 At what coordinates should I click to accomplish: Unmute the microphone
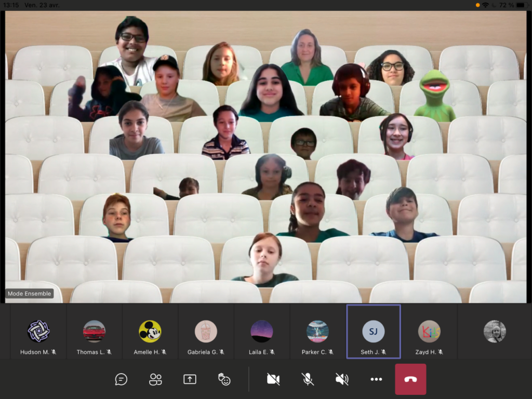(308, 379)
